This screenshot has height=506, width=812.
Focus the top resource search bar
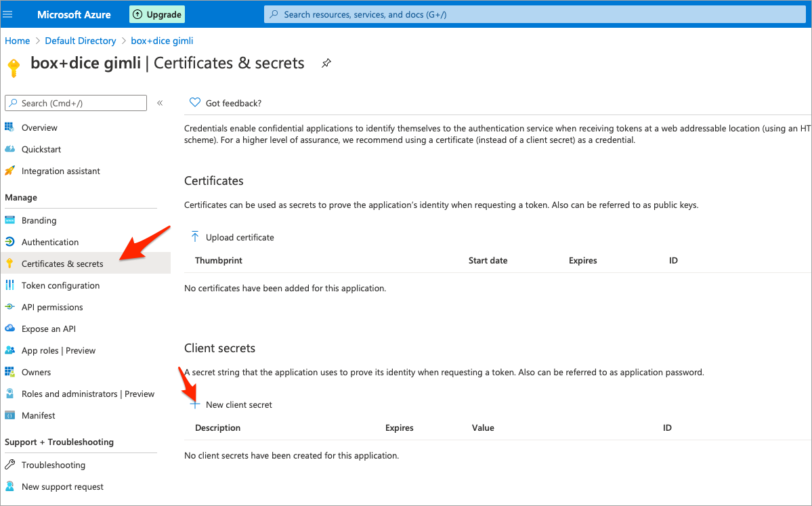(534, 14)
